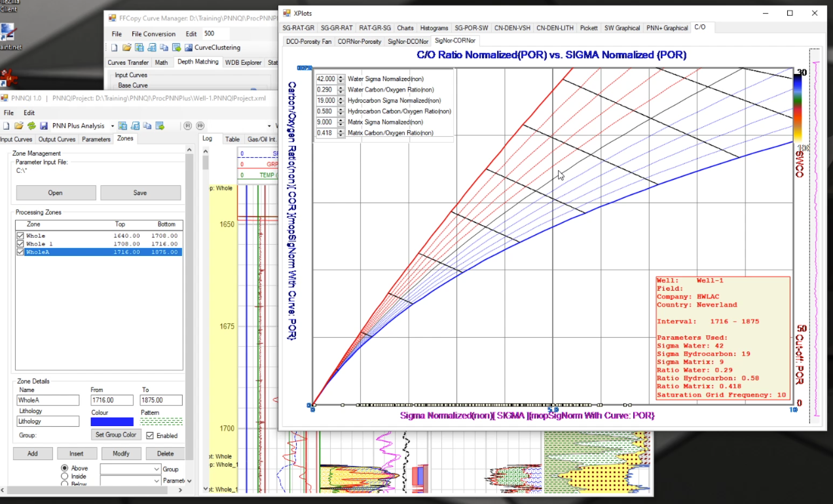Image resolution: width=833 pixels, height=504 pixels.
Task: Click Open folder icon in FFCopy Curve Manager toolbar
Action: pyautogui.click(x=127, y=47)
